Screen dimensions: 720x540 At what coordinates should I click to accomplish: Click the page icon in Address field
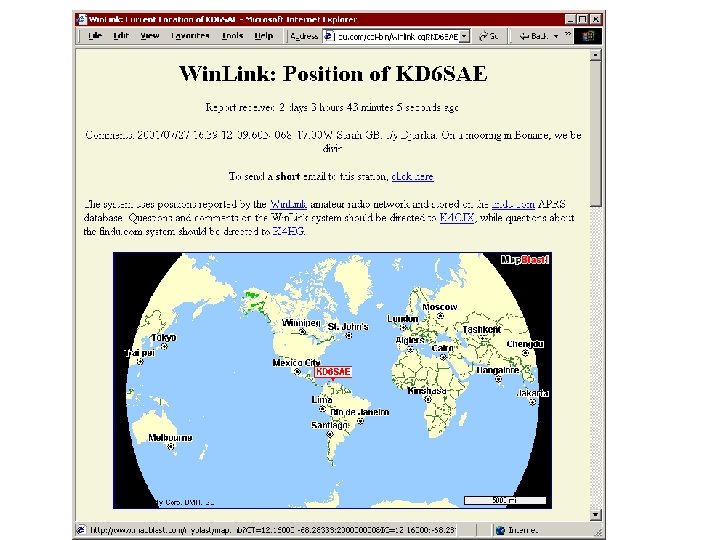coord(329,36)
